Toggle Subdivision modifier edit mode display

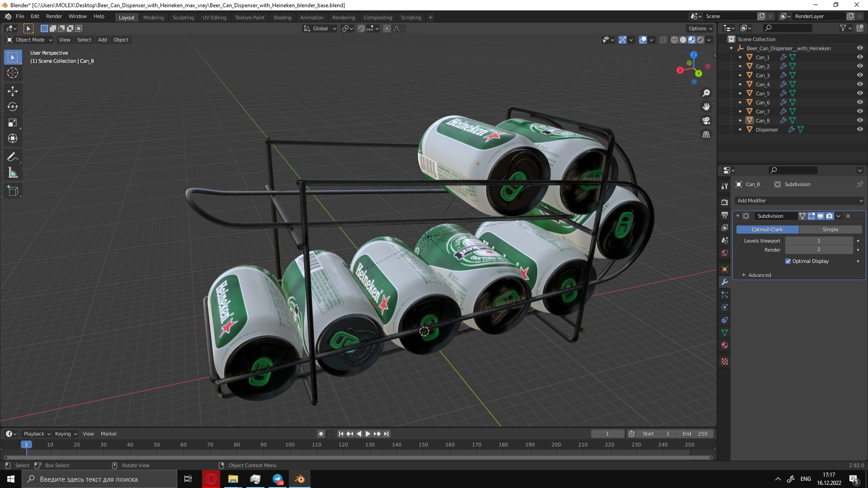point(811,216)
